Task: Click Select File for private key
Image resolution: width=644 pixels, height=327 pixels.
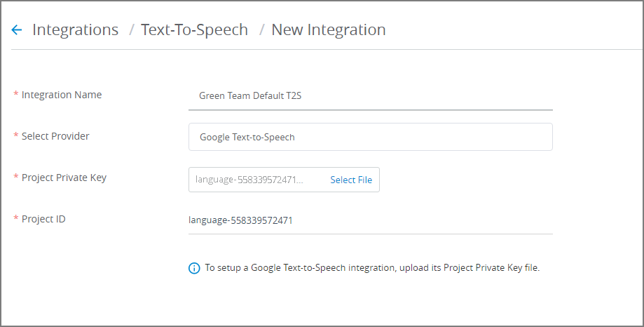Action: [351, 180]
